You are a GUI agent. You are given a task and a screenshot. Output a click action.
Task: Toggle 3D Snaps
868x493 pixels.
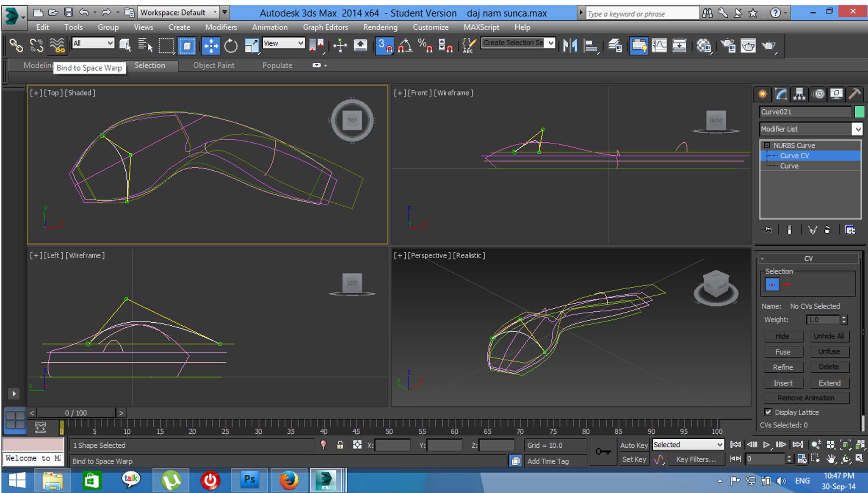385,45
